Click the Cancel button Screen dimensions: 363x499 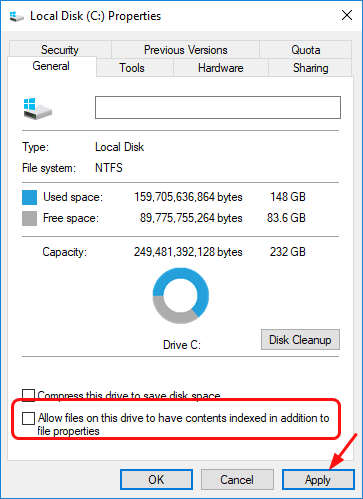point(237,480)
